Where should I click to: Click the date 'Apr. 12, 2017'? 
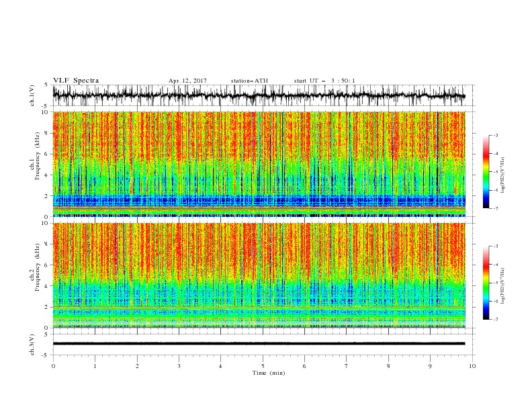click(187, 81)
